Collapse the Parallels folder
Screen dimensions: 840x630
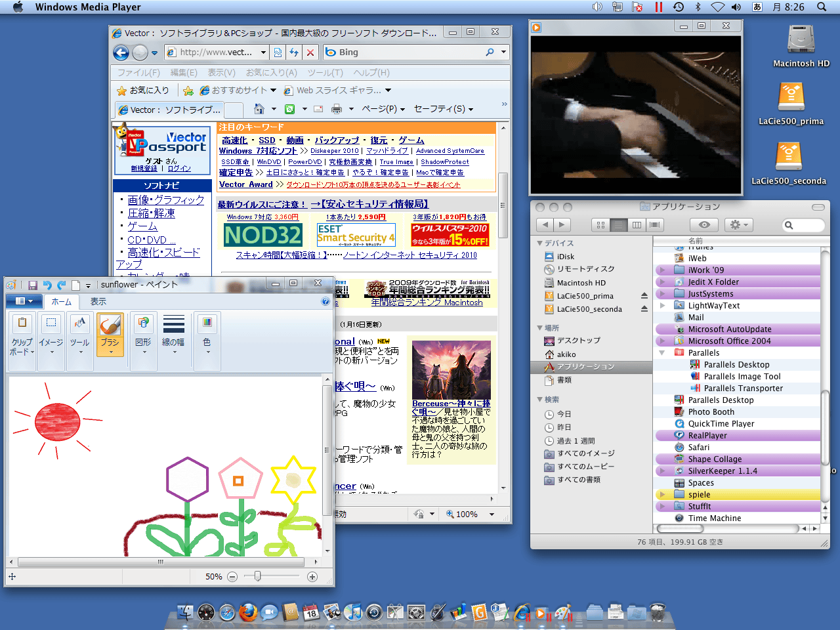662,353
